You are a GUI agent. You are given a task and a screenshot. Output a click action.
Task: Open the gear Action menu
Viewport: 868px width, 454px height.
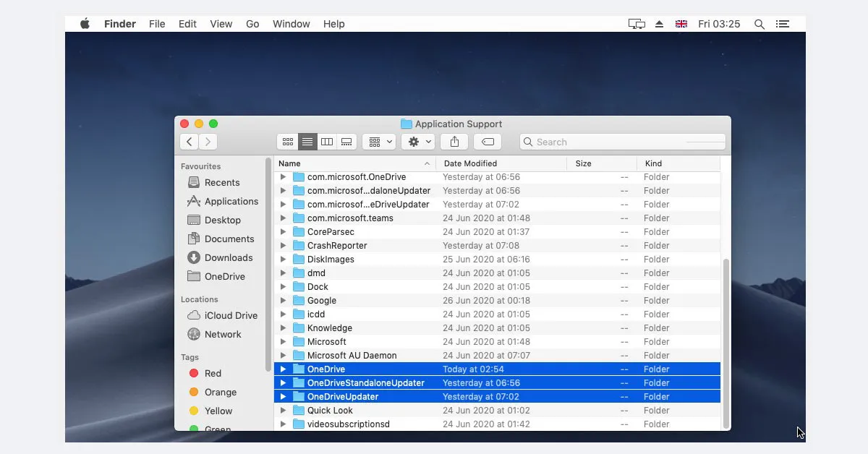(419, 142)
